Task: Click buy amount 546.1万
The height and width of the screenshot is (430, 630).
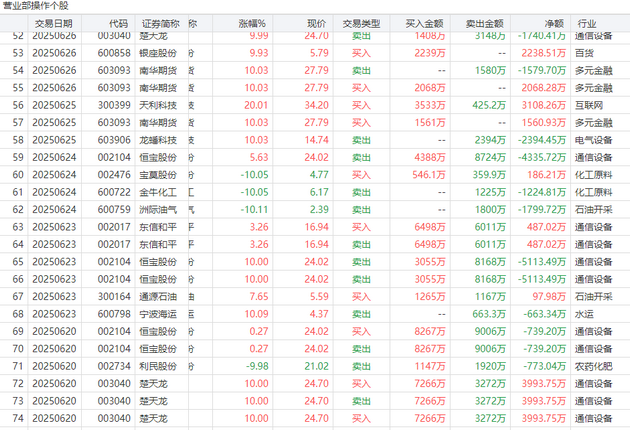Action: tap(429, 175)
